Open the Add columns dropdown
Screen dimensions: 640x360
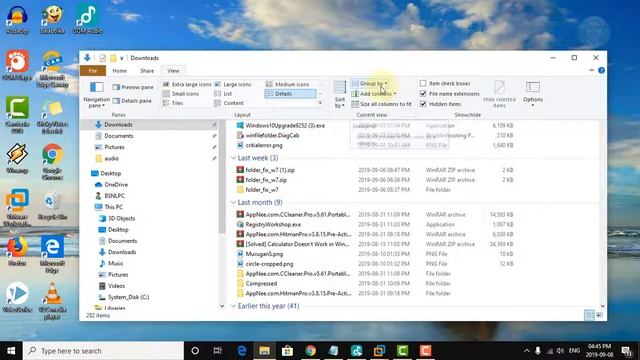pos(374,93)
